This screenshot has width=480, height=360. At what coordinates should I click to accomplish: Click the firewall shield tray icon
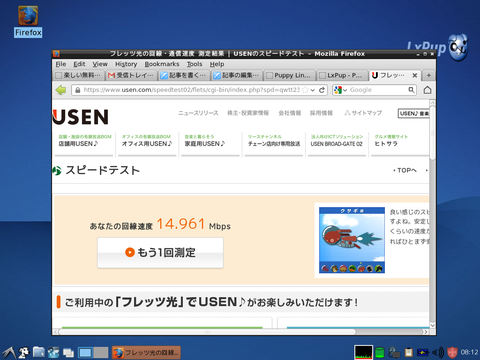452,352
